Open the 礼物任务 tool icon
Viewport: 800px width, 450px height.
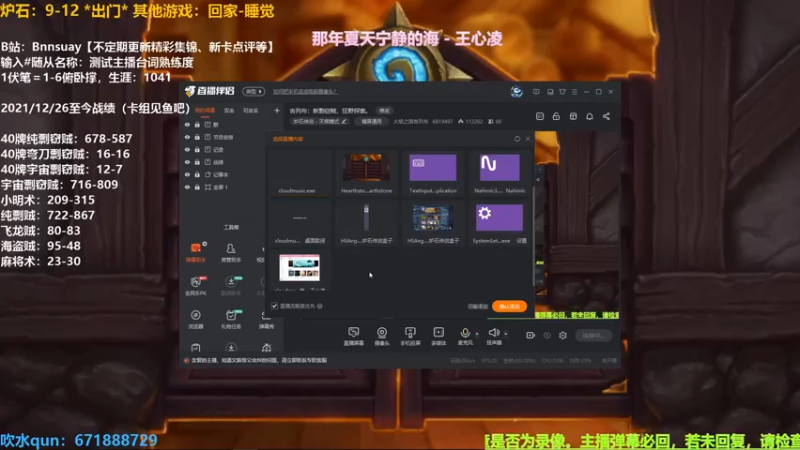pos(231,319)
